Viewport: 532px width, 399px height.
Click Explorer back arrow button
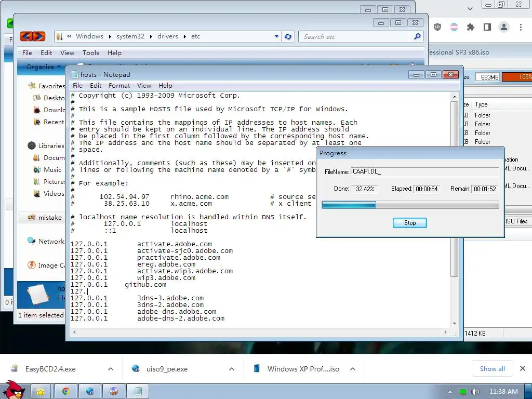point(26,36)
